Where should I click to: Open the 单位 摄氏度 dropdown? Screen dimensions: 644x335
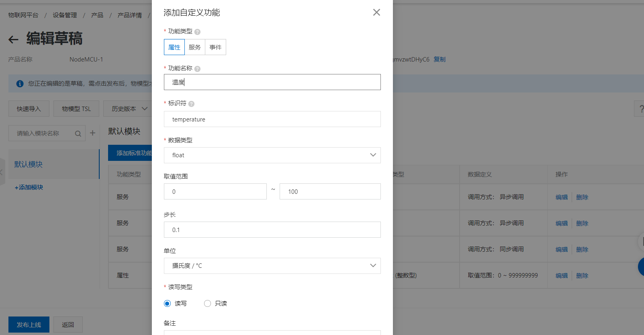pyautogui.click(x=272, y=266)
